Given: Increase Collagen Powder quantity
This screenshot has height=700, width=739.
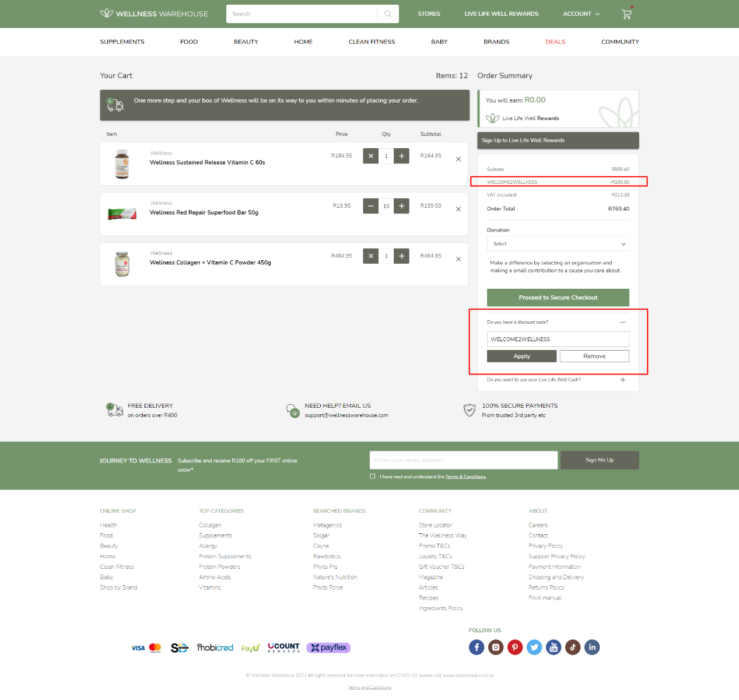Looking at the screenshot, I should coord(401,256).
